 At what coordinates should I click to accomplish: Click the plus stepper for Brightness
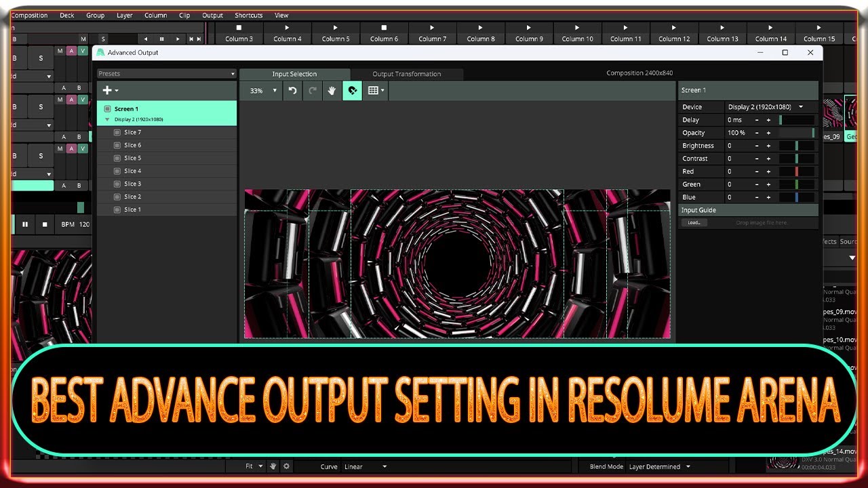768,146
